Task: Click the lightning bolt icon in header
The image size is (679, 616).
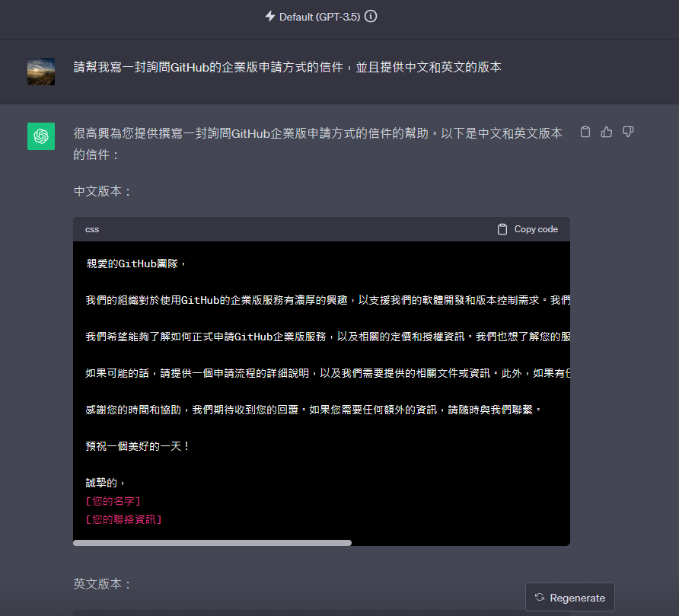Action: pos(270,17)
